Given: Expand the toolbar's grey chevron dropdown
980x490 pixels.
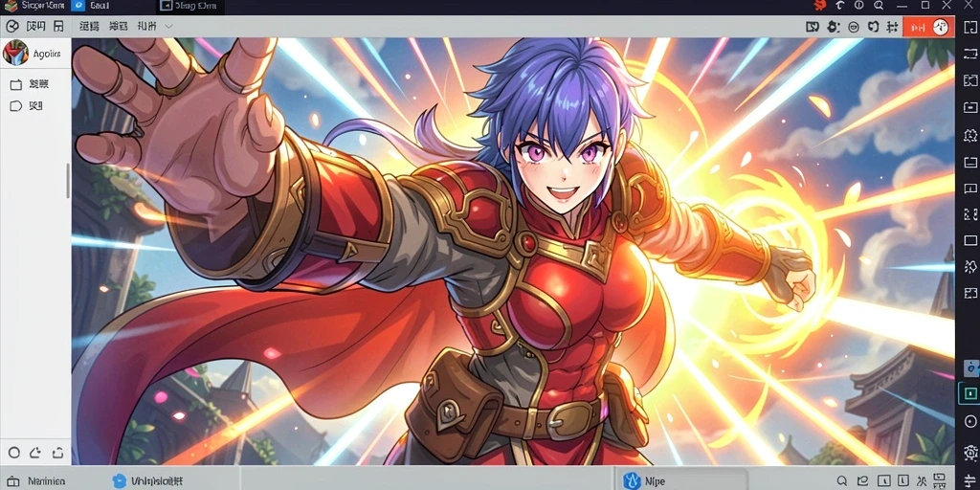Looking at the screenshot, I should pos(168,26).
